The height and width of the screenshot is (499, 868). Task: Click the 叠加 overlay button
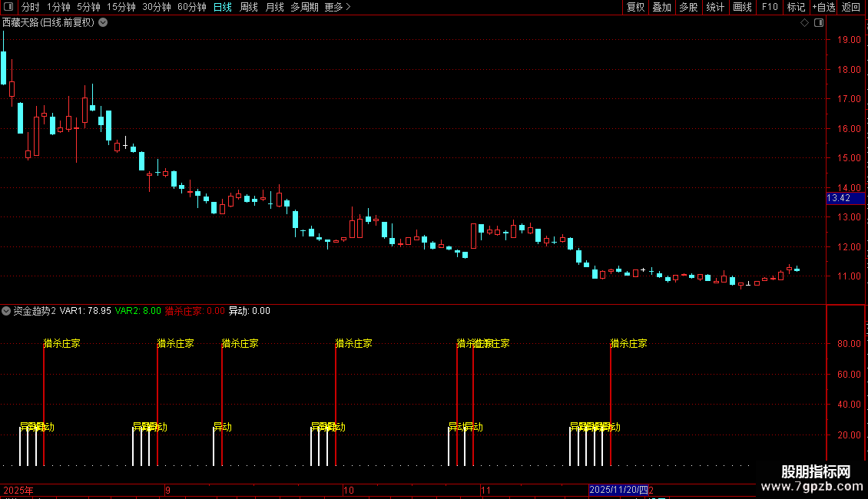pyautogui.click(x=661, y=7)
